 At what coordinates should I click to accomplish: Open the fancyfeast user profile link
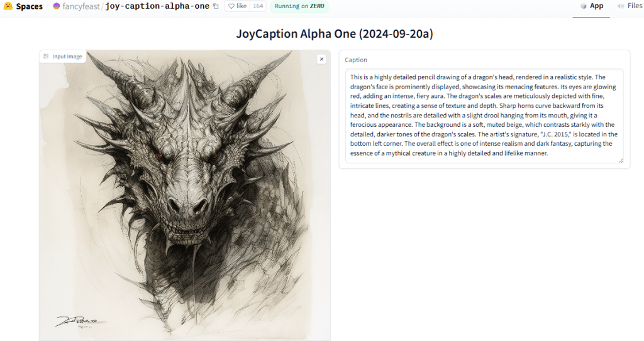(x=81, y=6)
